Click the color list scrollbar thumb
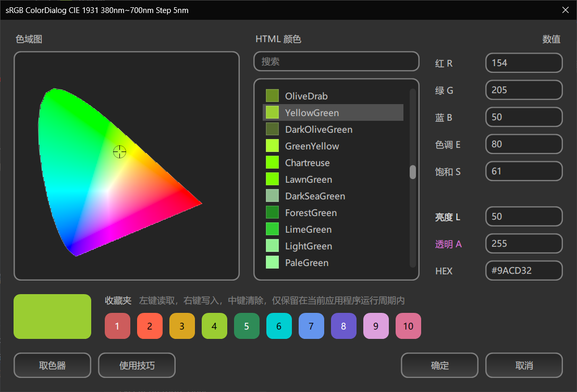Image resolution: width=577 pixels, height=392 pixels. click(x=412, y=172)
